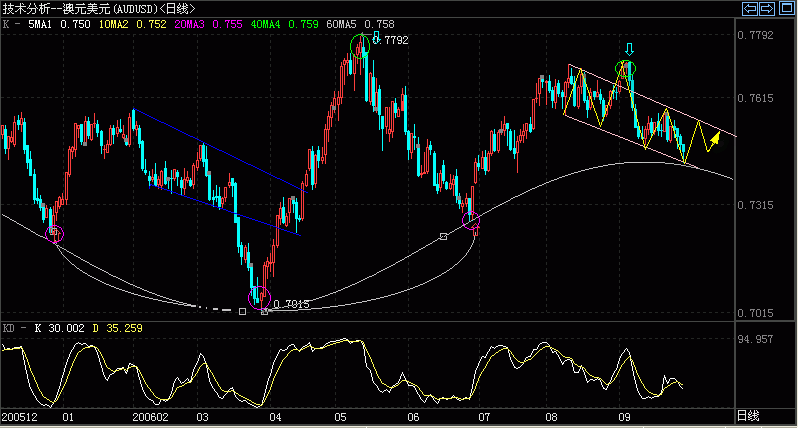
Task: Select the 5MA1 0.750 indicator label
Action: click(x=59, y=24)
